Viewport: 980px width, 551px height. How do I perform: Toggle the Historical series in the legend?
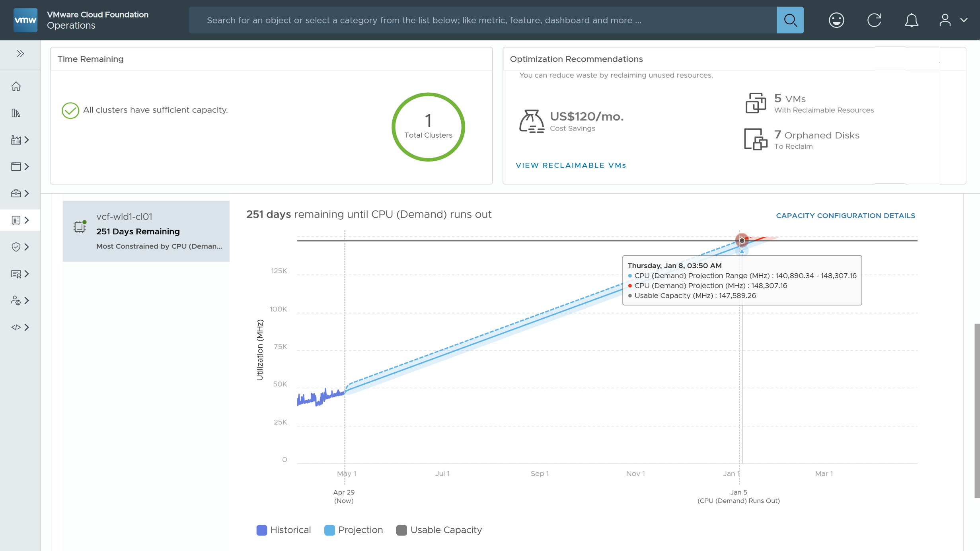click(283, 530)
